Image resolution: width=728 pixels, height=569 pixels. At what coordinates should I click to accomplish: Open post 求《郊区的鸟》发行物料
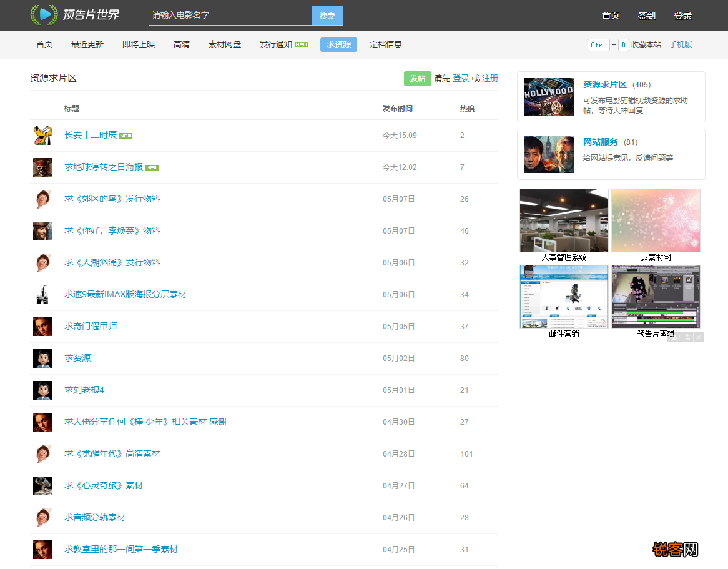coord(112,199)
